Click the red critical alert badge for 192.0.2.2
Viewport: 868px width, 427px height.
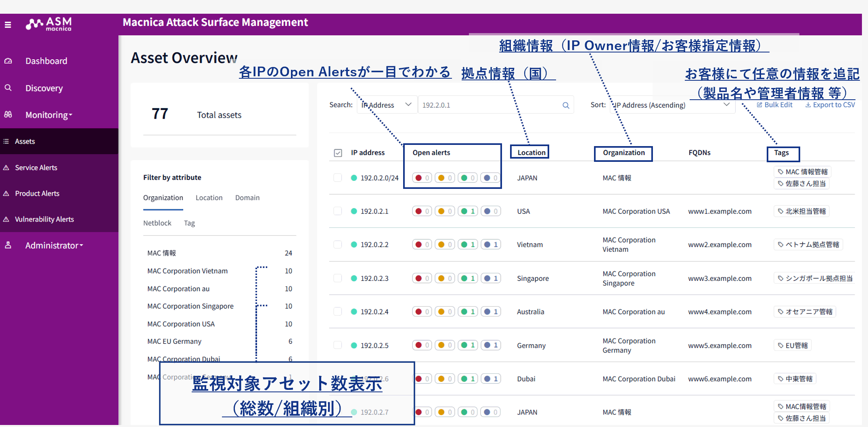coord(422,245)
